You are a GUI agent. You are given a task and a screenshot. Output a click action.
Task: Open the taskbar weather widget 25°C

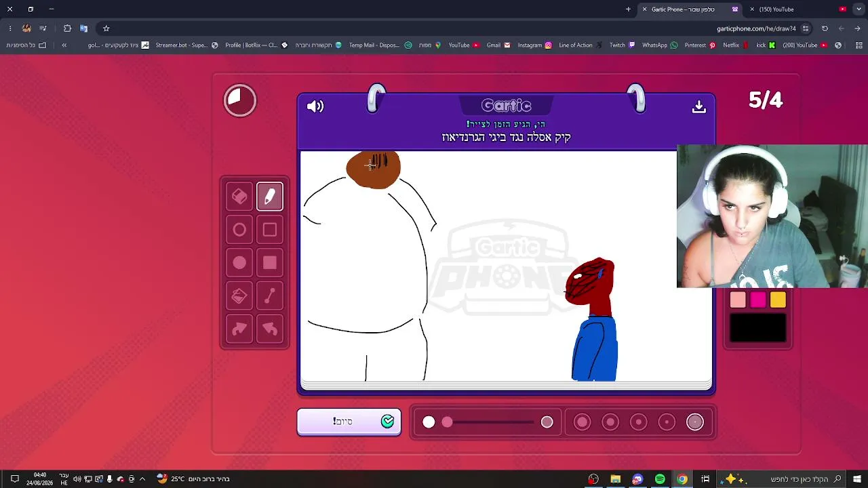click(x=193, y=479)
